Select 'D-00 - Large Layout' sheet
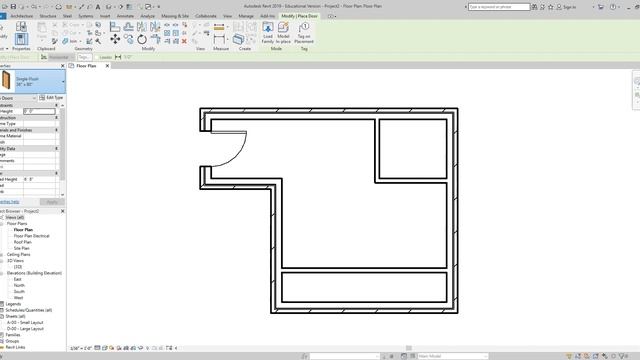Image resolution: width=640 pixels, height=360 pixels. click(x=25, y=329)
